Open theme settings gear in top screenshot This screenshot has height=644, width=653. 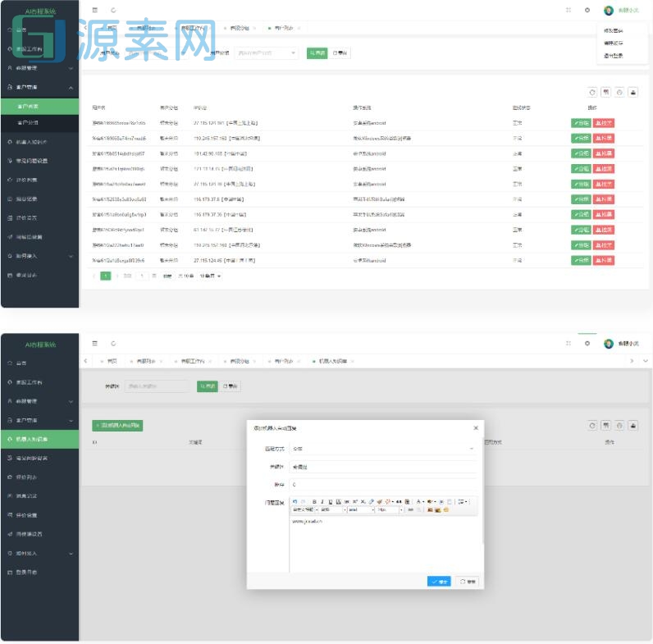[587, 10]
